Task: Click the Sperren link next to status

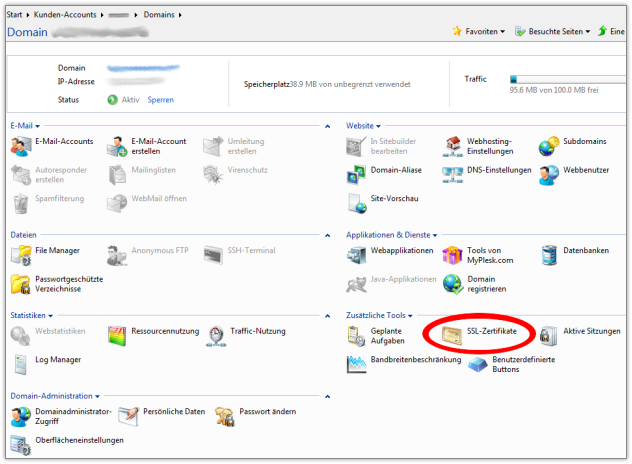Action: (160, 100)
